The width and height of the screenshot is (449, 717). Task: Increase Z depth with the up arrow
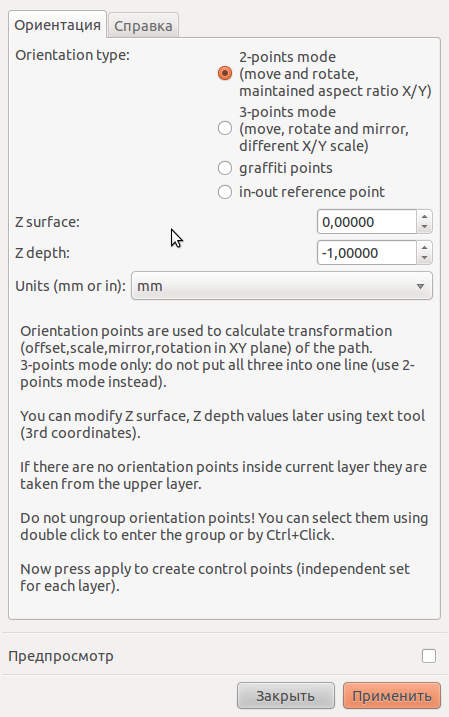tap(424, 247)
